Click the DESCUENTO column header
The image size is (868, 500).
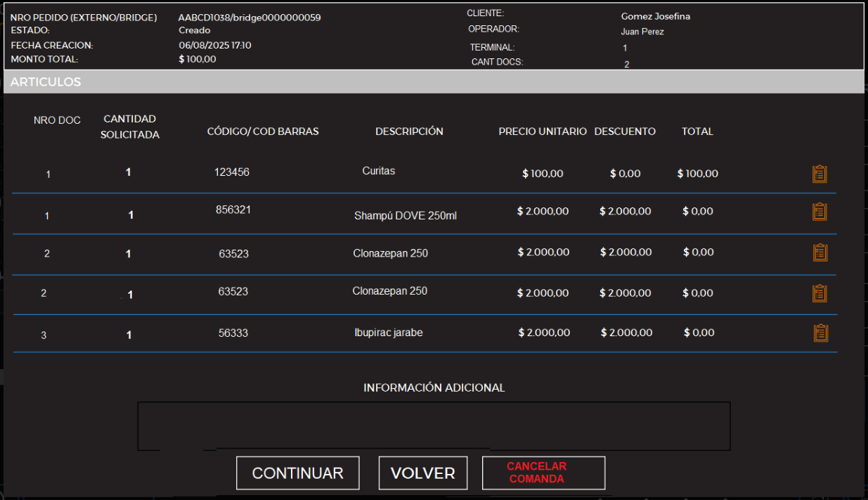tap(625, 132)
